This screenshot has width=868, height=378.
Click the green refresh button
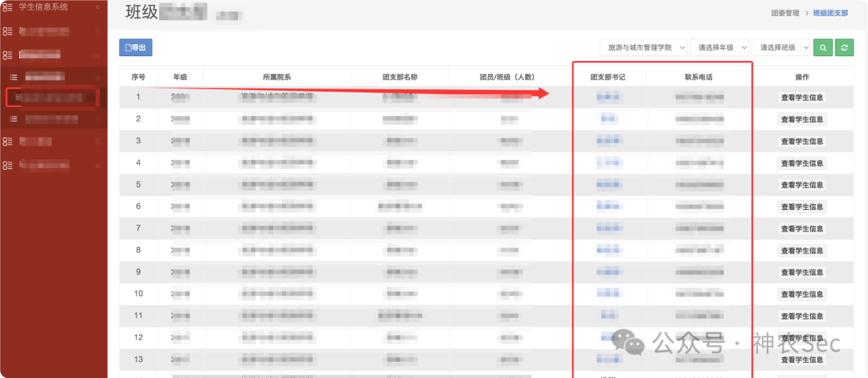pos(844,47)
